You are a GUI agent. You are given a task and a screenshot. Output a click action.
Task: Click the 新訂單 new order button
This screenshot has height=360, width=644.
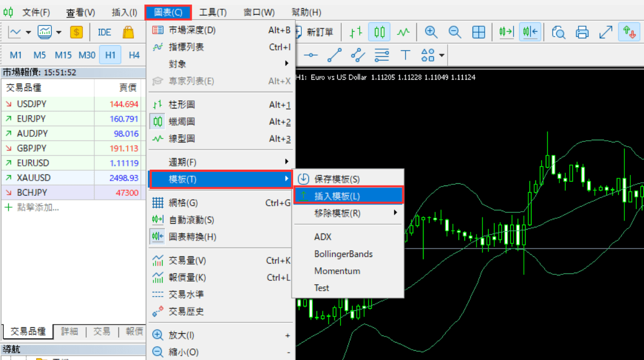click(314, 32)
